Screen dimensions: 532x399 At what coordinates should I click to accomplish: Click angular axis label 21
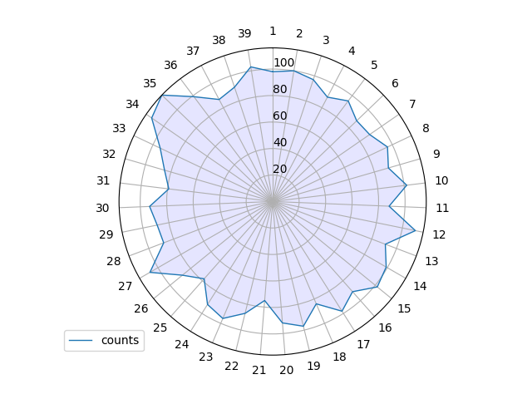(259, 370)
